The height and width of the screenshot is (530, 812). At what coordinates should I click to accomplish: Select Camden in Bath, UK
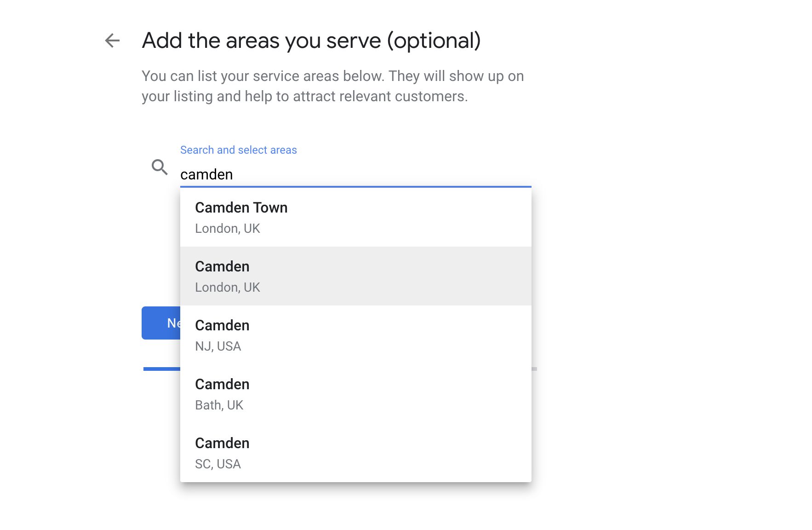coord(355,394)
